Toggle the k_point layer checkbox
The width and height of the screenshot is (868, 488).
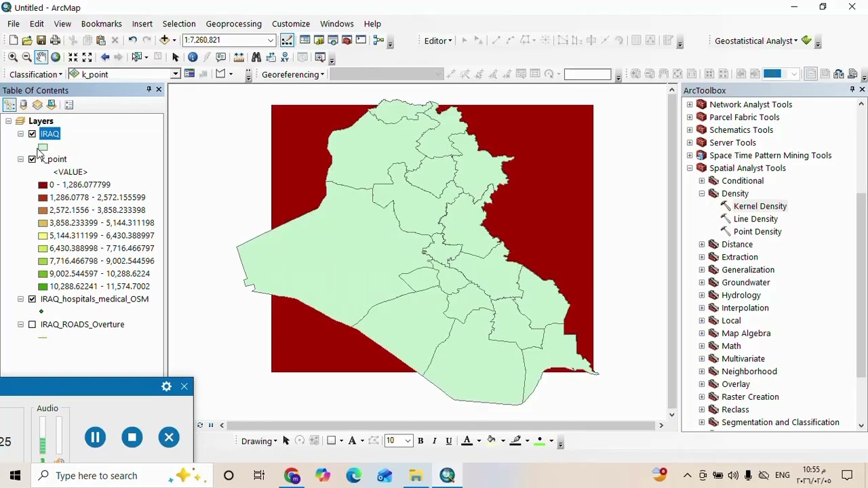click(32, 159)
